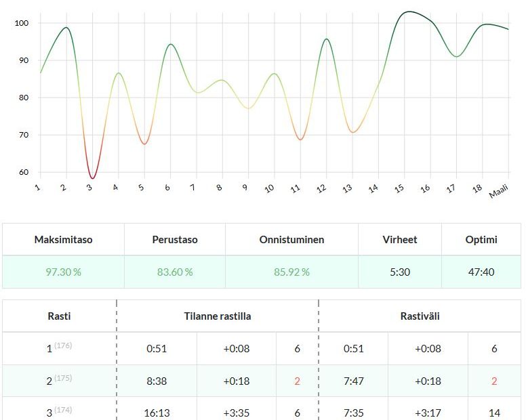Click the Rasti table header

59,316
